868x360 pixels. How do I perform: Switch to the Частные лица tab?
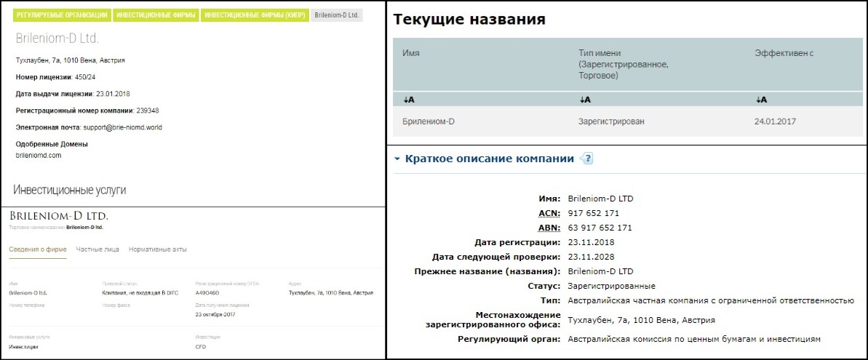[x=97, y=249]
